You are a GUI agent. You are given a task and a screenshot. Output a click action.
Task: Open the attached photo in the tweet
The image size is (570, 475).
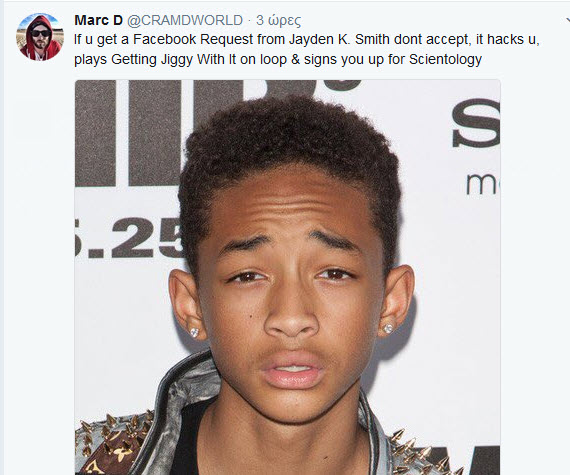pos(288,277)
